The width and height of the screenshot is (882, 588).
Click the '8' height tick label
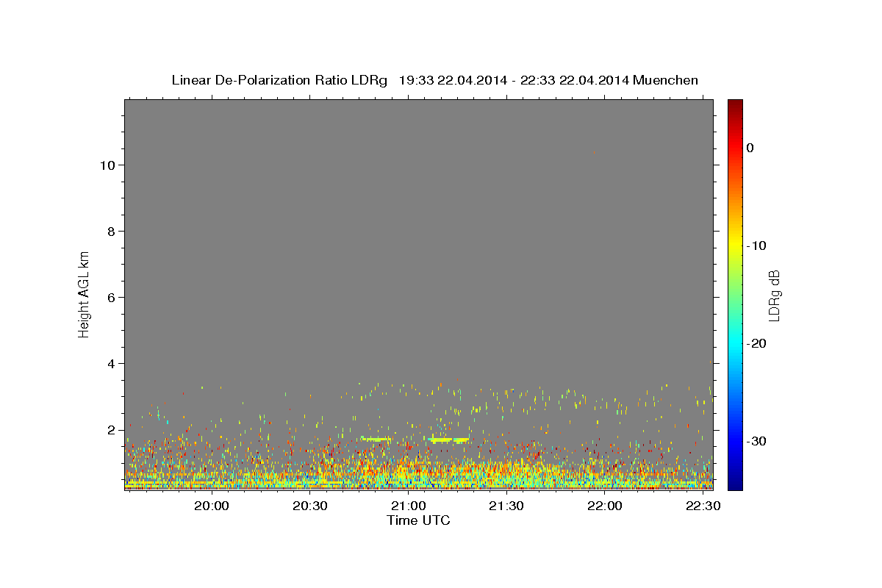(112, 232)
